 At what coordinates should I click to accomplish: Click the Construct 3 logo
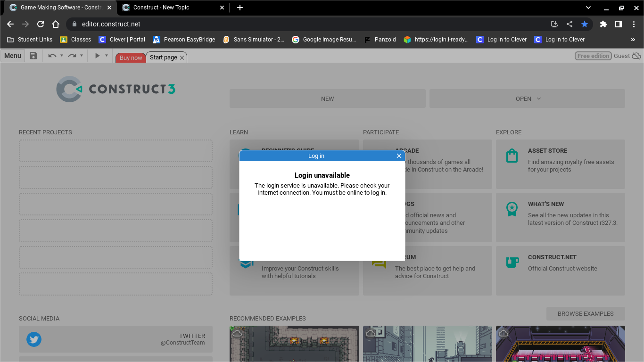tap(116, 89)
